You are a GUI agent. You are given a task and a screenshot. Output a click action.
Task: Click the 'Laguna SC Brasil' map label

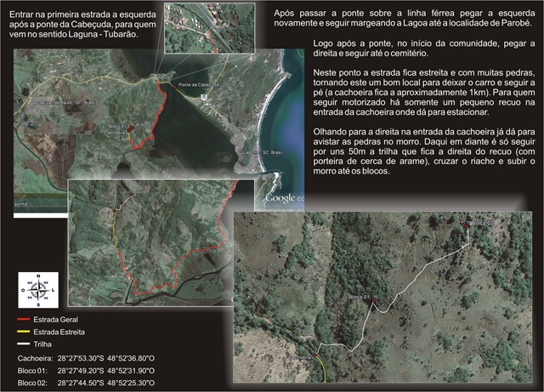point(263,153)
